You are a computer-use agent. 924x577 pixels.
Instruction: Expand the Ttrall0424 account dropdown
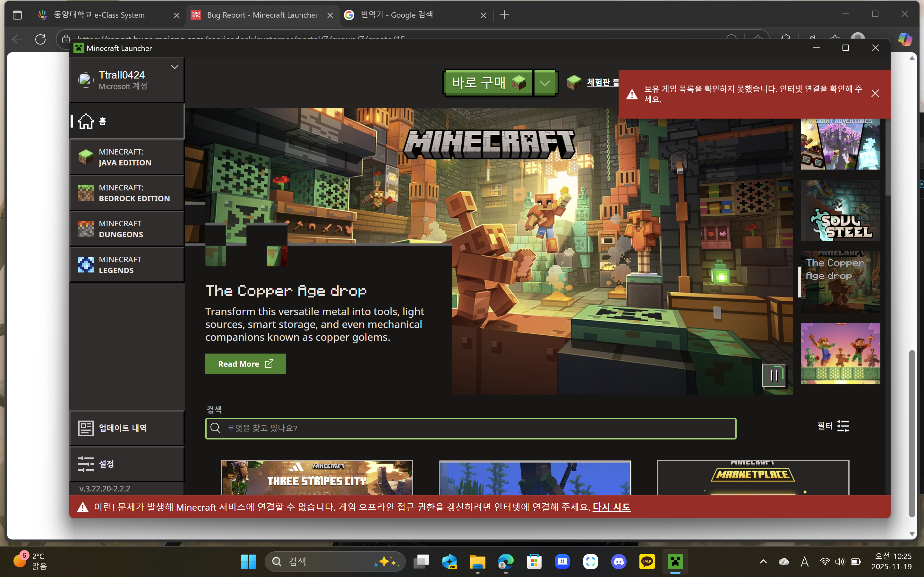tap(175, 67)
